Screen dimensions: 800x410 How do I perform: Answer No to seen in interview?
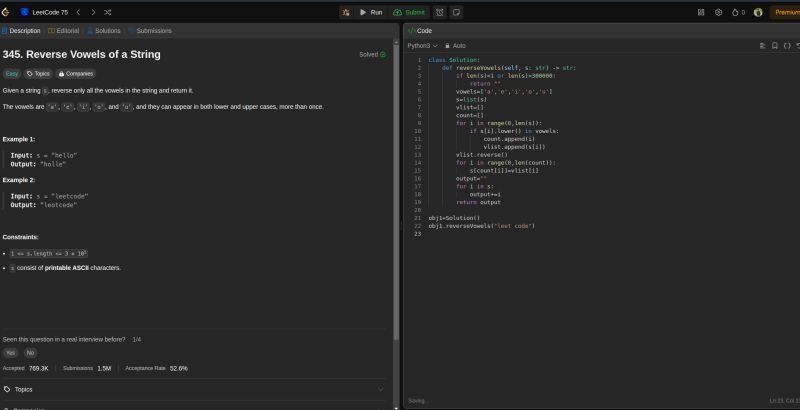(30, 353)
